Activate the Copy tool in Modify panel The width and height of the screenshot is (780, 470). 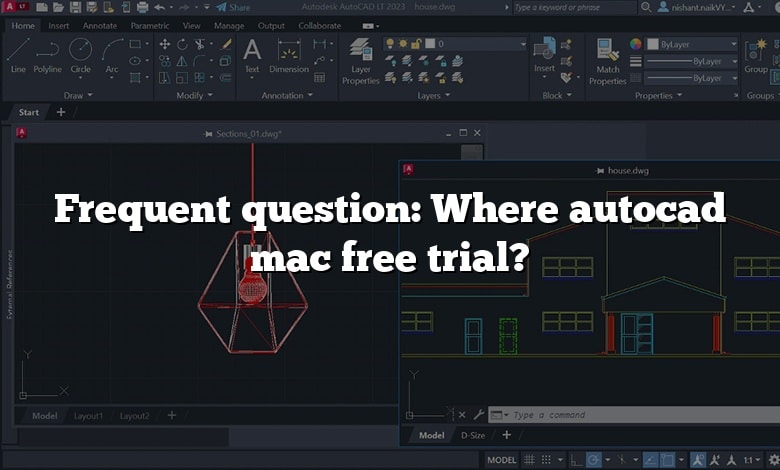coord(165,61)
